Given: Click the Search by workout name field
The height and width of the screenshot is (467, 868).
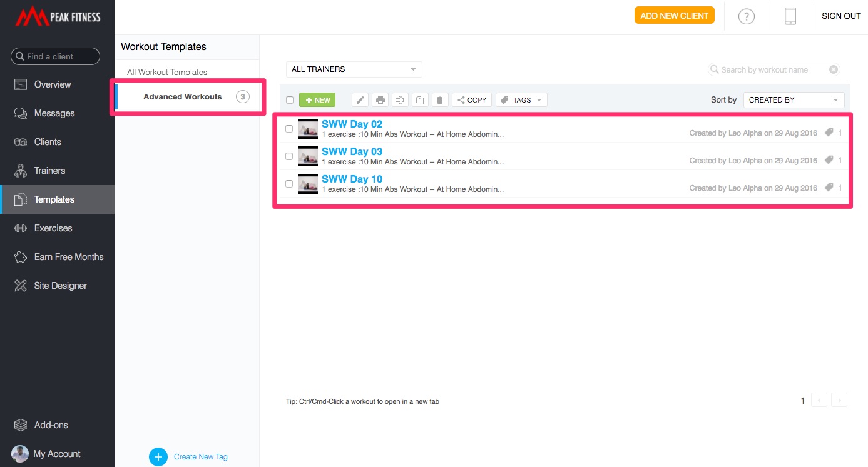Looking at the screenshot, I should (774, 69).
